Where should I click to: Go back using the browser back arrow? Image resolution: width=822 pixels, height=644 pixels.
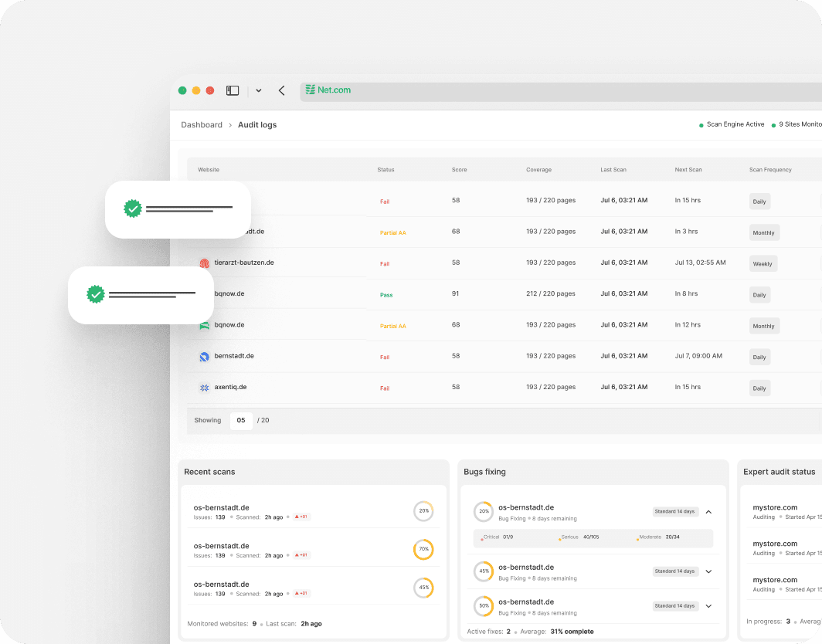(281, 90)
